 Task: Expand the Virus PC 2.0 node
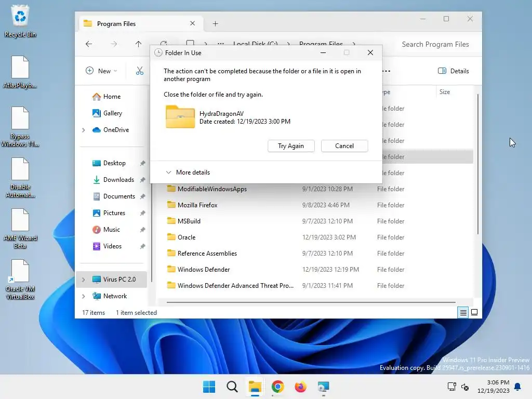(84, 280)
